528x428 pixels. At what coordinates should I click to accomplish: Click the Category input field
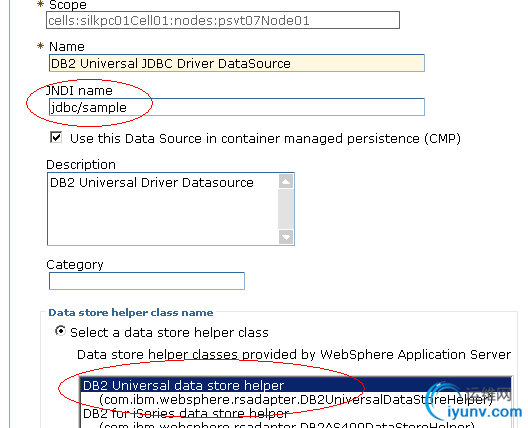pyautogui.click(x=147, y=281)
